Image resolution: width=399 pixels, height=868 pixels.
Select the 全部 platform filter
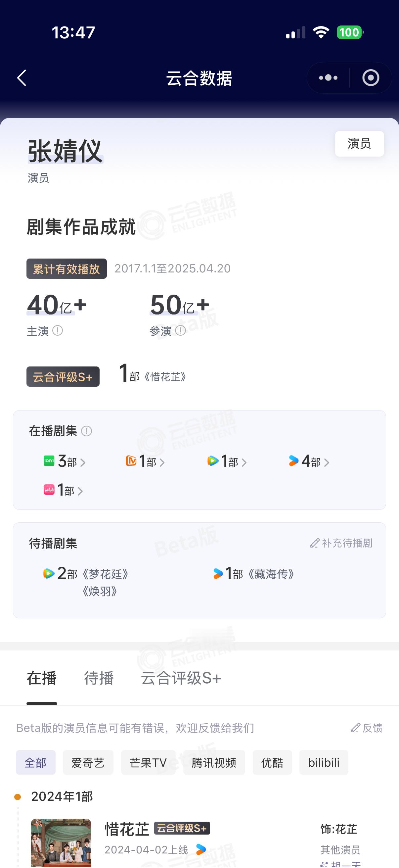click(36, 762)
